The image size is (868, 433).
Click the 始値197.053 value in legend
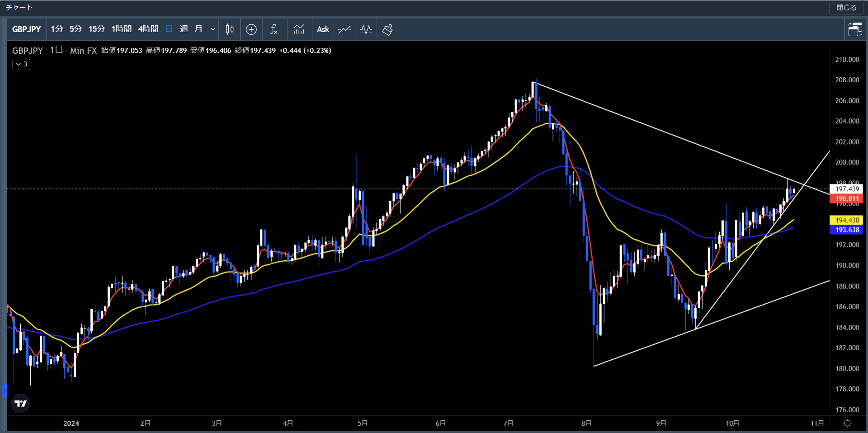(x=122, y=51)
